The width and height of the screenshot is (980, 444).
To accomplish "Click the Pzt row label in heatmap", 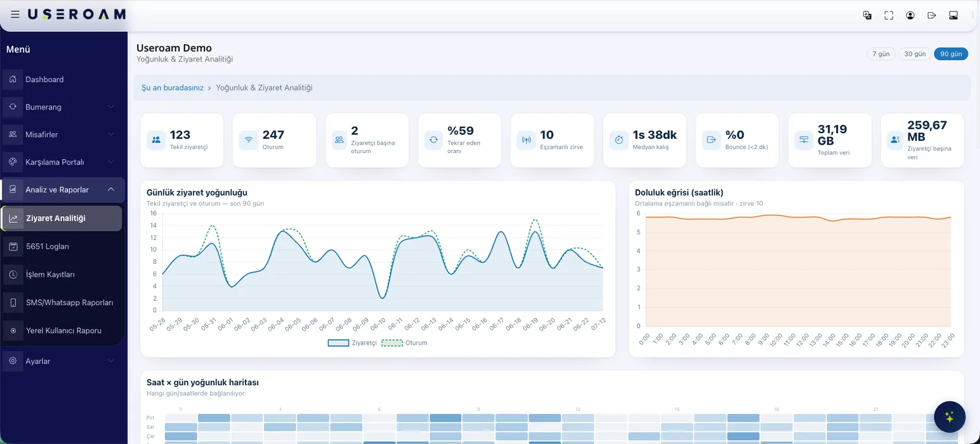I will tap(150, 418).
